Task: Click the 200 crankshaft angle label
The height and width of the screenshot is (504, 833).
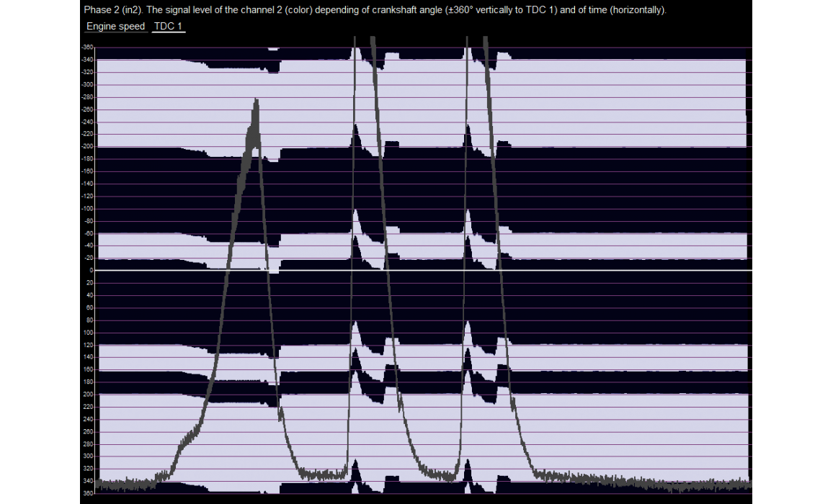Action: click(x=88, y=395)
